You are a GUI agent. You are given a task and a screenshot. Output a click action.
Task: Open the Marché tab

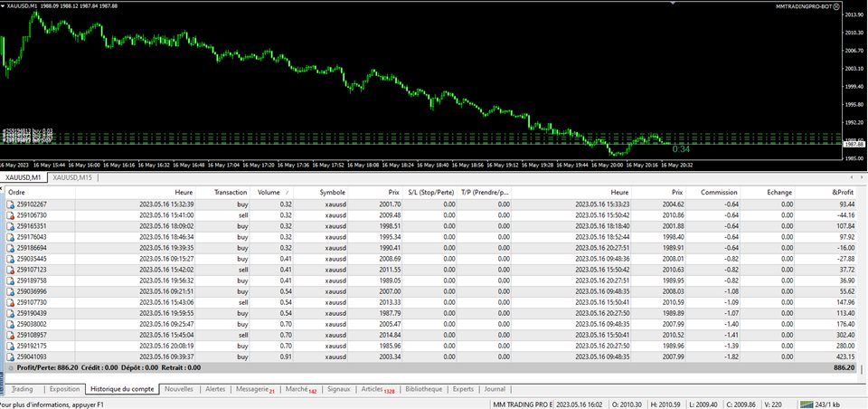pyautogui.click(x=300, y=390)
